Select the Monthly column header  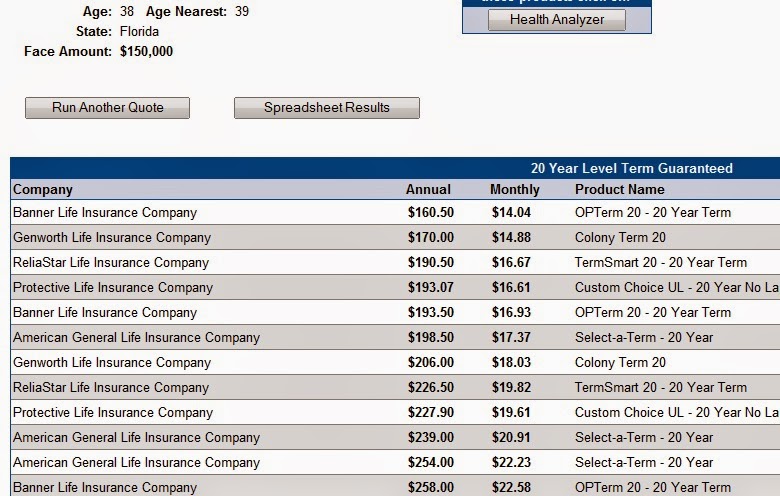514,190
